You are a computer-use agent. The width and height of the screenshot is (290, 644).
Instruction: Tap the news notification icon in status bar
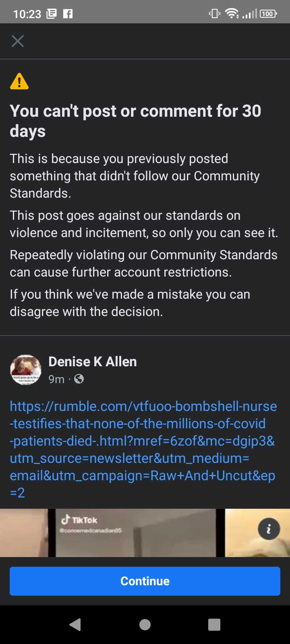coord(52,14)
